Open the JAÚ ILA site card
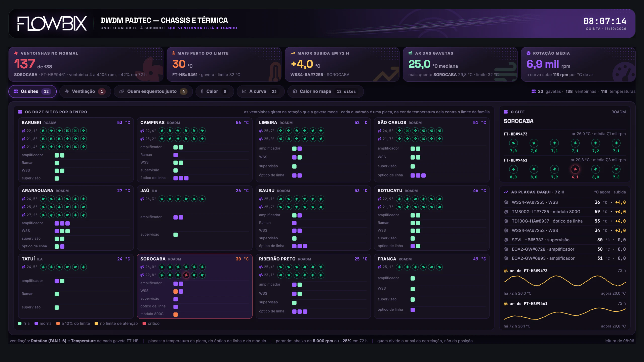Viewport: 644px width, 362px height. click(194, 218)
